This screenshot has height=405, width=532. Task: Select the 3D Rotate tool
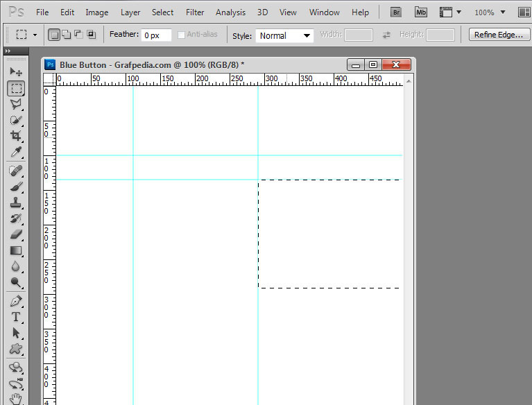(16, 368)
